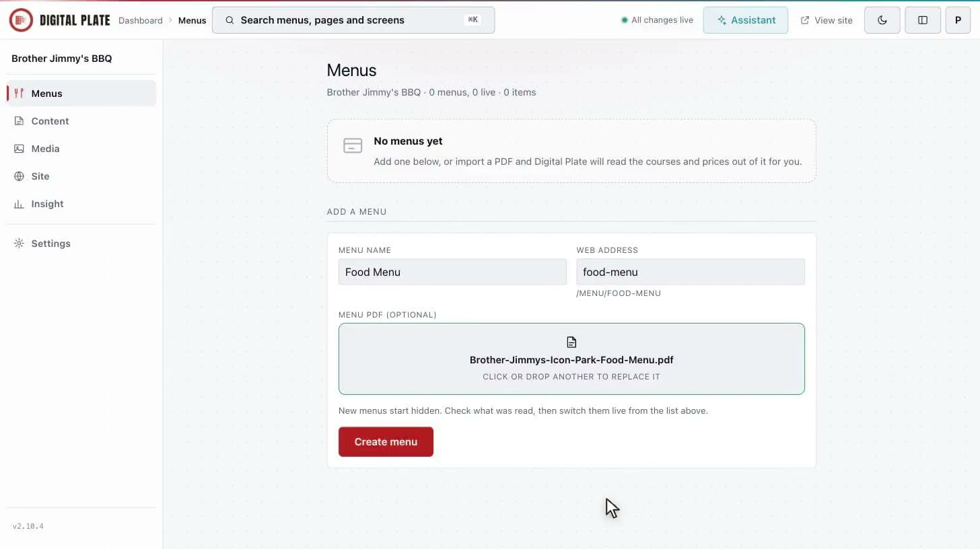Focus the search menus, pages and screens box
The width and height of the screenshot is (980, 549).
(353, 20)
